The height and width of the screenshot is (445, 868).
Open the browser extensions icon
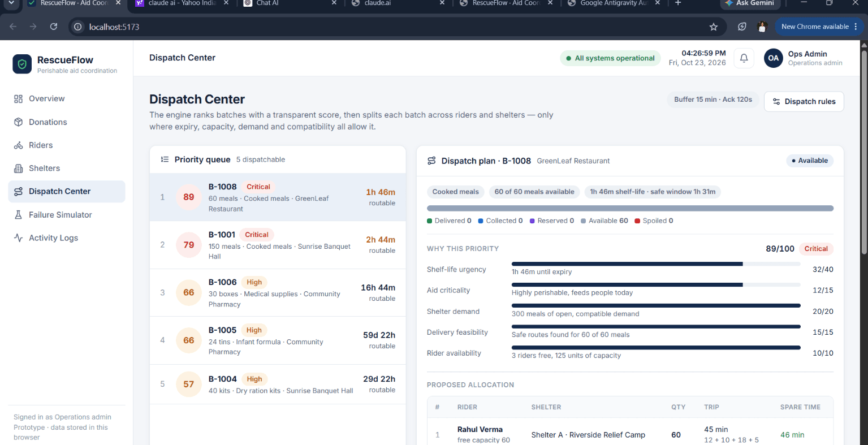[x=742, y=27]
